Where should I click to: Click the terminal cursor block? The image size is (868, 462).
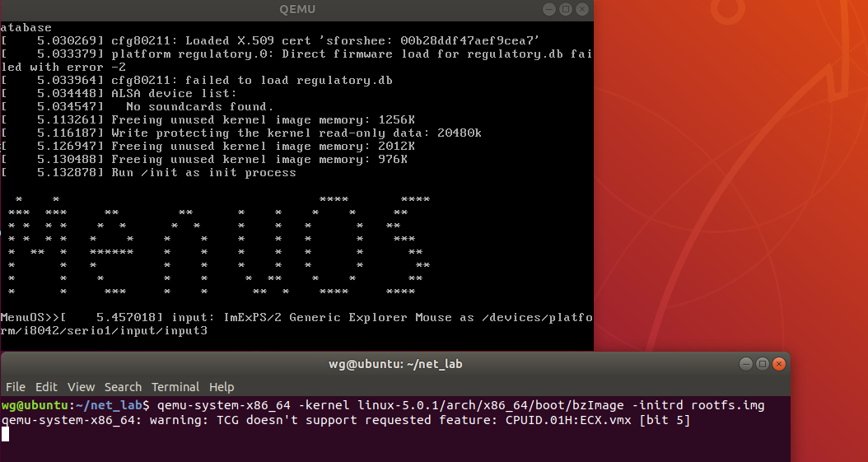tap(5, 435)
